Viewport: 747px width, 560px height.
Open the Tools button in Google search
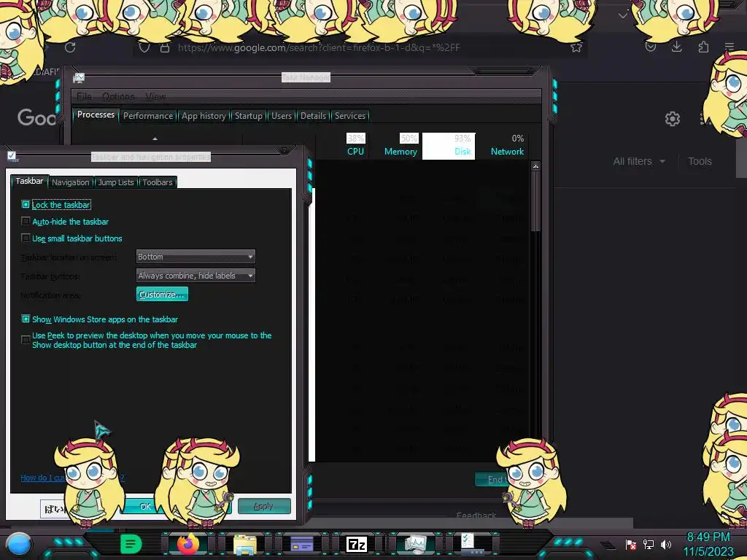(700, 161)
